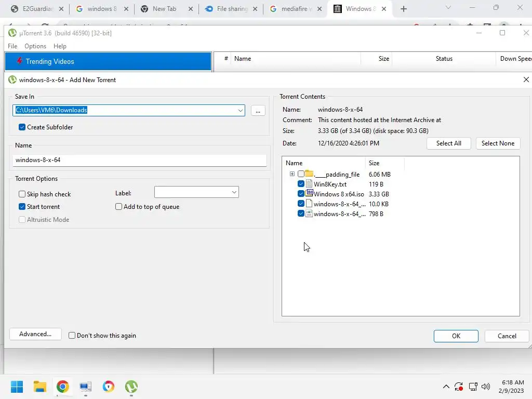Open the network tray icon
This screenshot has width=532, height=399.
473,387
